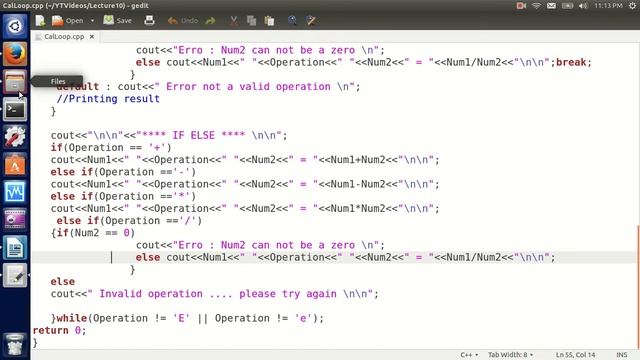640x360 pixels.
Task: Open the 11:13 PM clock menu
Action: pyautogui.click(x=609, y=6)
